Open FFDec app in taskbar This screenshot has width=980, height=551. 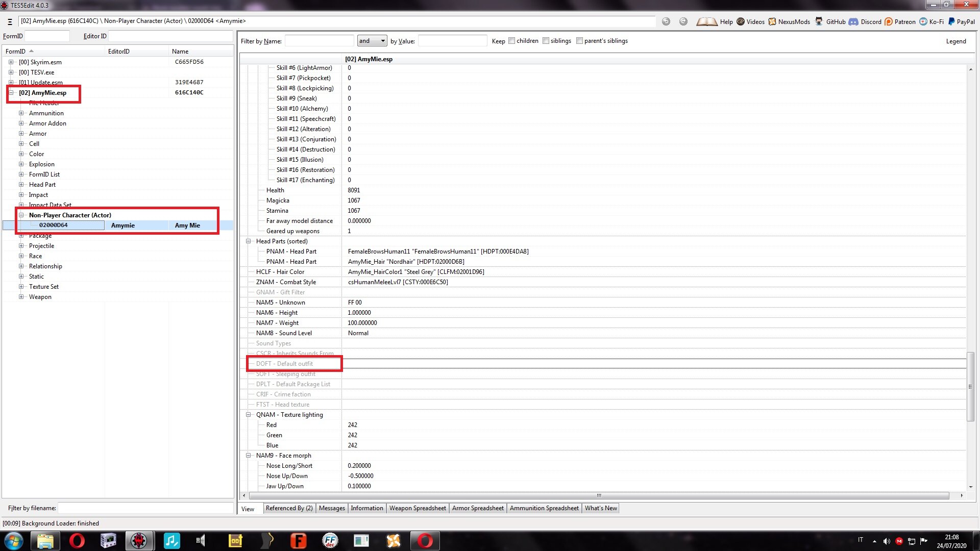click(x=330, y=541)
